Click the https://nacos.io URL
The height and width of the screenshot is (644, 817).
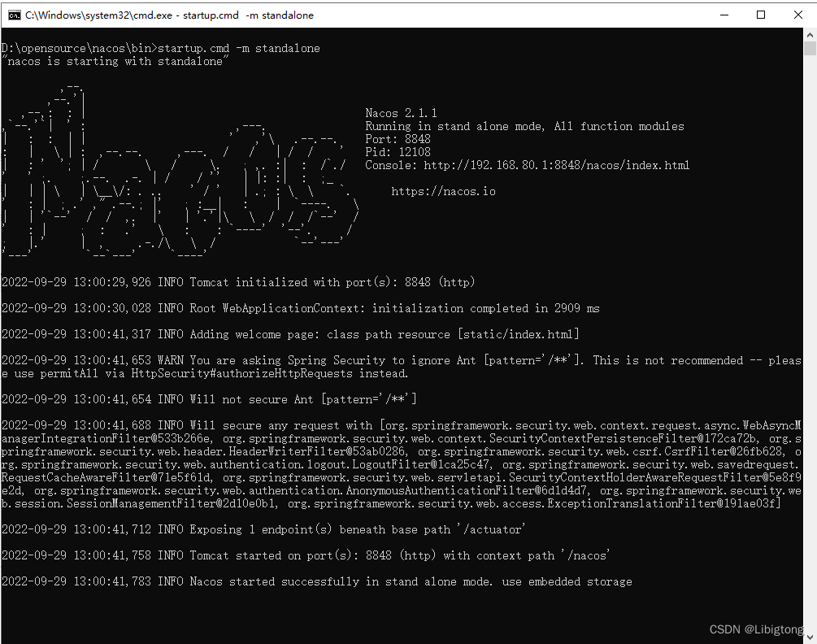[443, 191]
